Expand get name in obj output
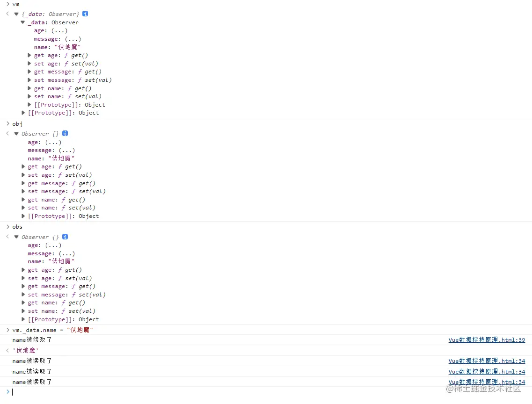This screenshot has width=532, height=404. pyautogui.click(x=23, y=200)
